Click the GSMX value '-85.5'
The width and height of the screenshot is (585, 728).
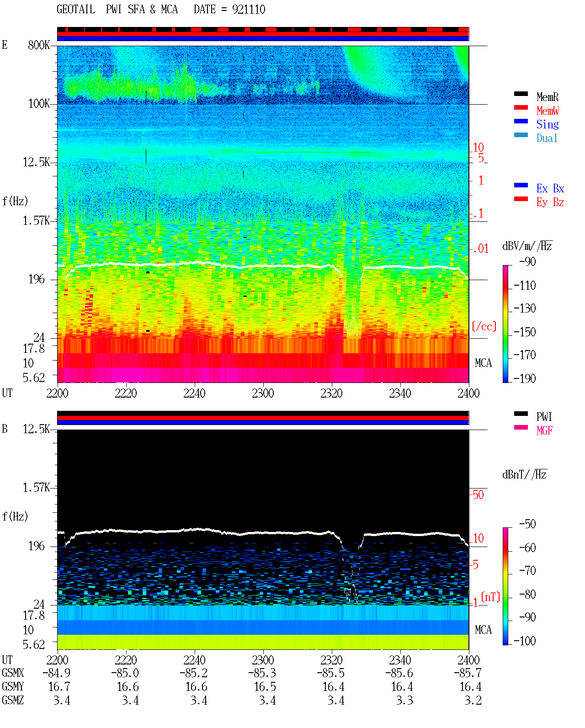tap(331, 673)
